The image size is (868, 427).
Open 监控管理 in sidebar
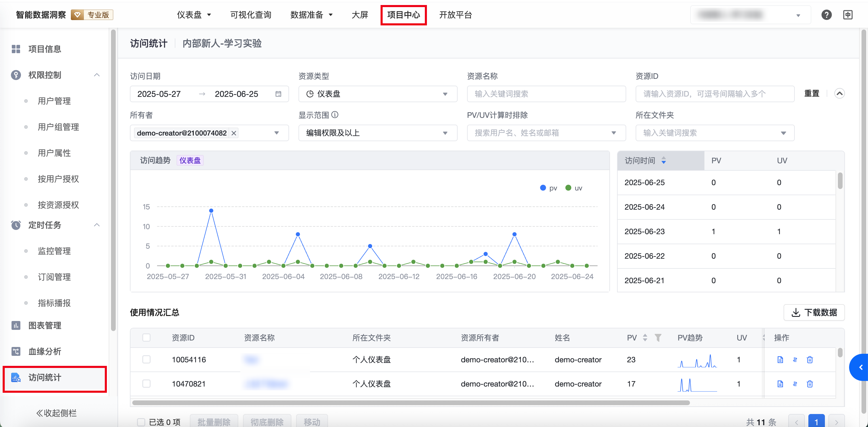point(54,251)
